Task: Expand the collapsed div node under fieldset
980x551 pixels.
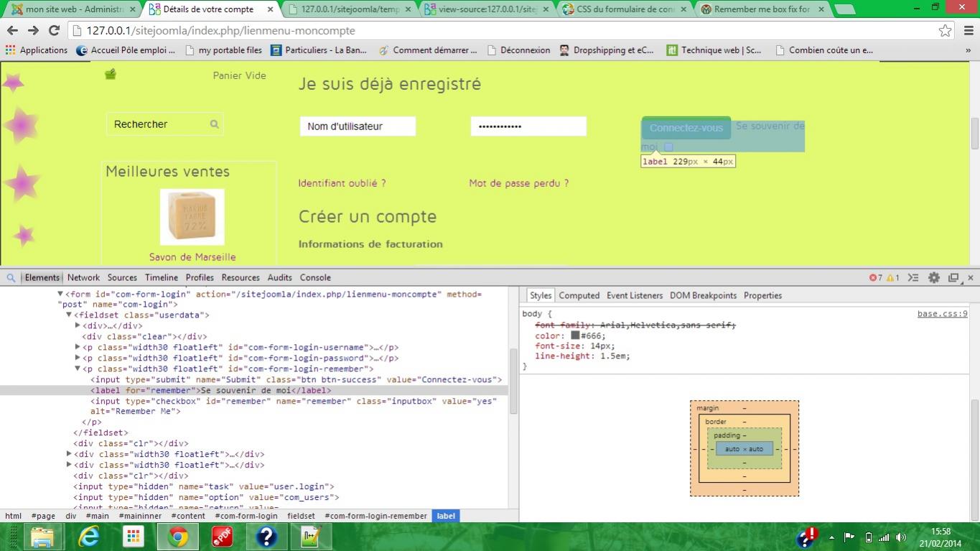Action: tap(78, 326)
